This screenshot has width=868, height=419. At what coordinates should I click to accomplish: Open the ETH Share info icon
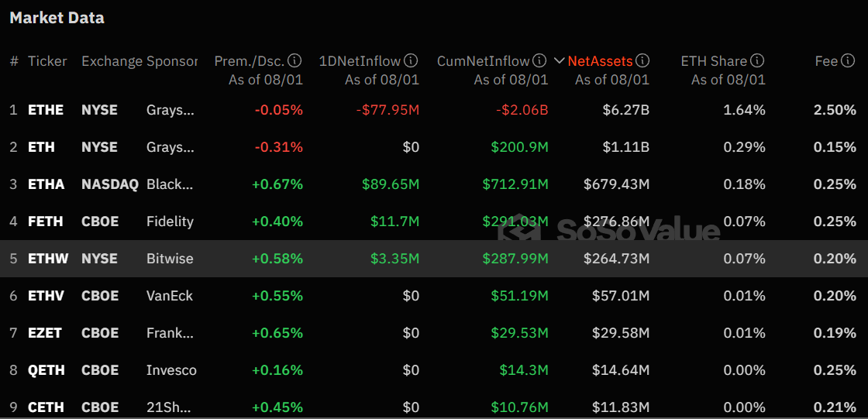758,60
